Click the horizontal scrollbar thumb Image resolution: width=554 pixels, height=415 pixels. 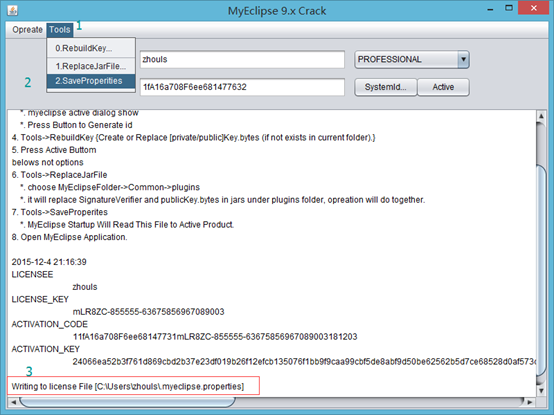point(127,402)
